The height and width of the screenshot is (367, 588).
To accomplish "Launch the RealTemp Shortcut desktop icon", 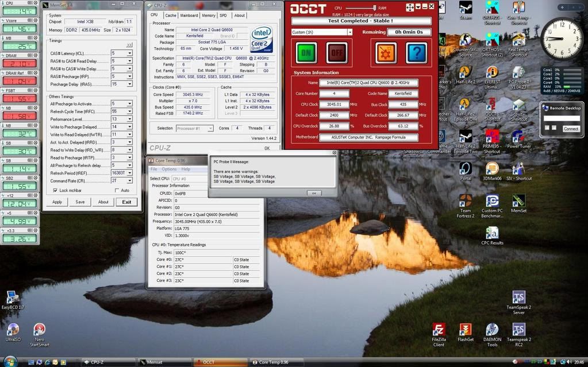I will coord(518,45).
